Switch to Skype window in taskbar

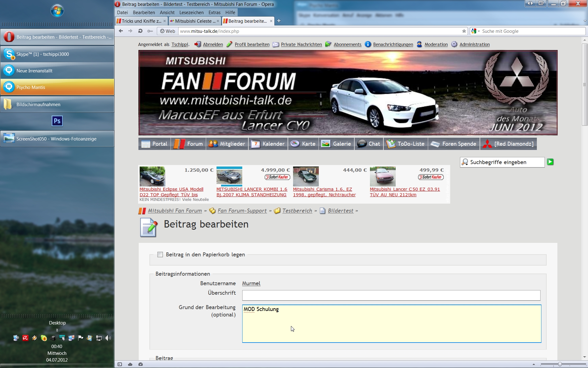click(x=57, y=54)
